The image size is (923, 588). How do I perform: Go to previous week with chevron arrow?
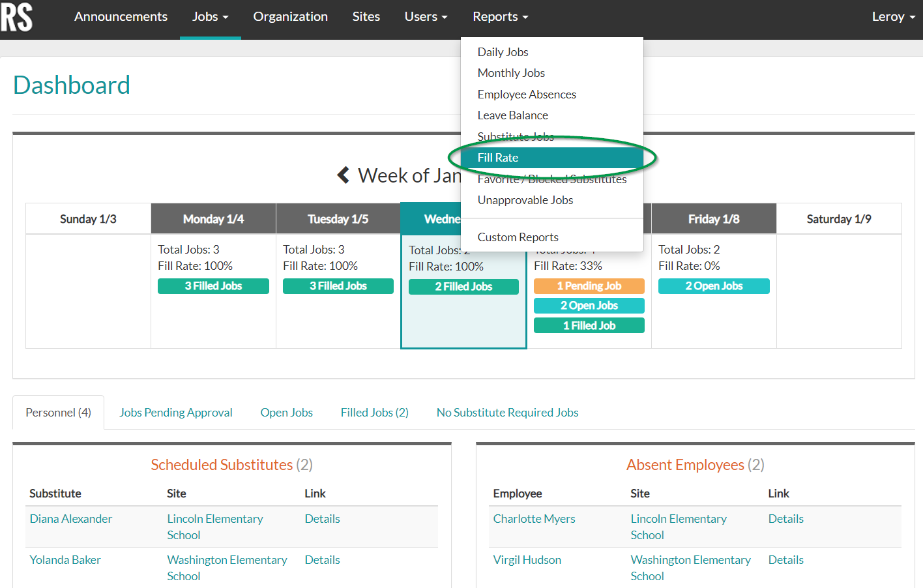point(344,175)
